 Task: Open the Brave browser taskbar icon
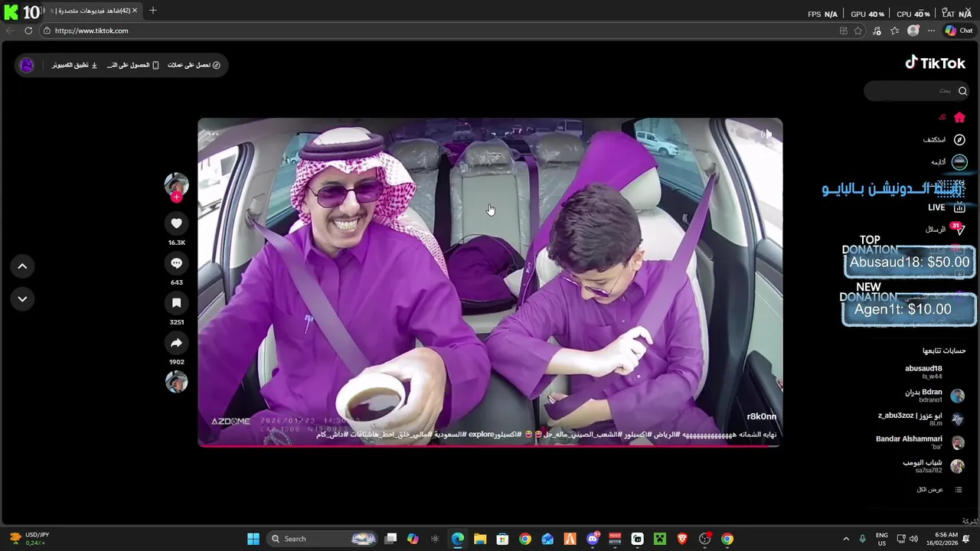682,539
